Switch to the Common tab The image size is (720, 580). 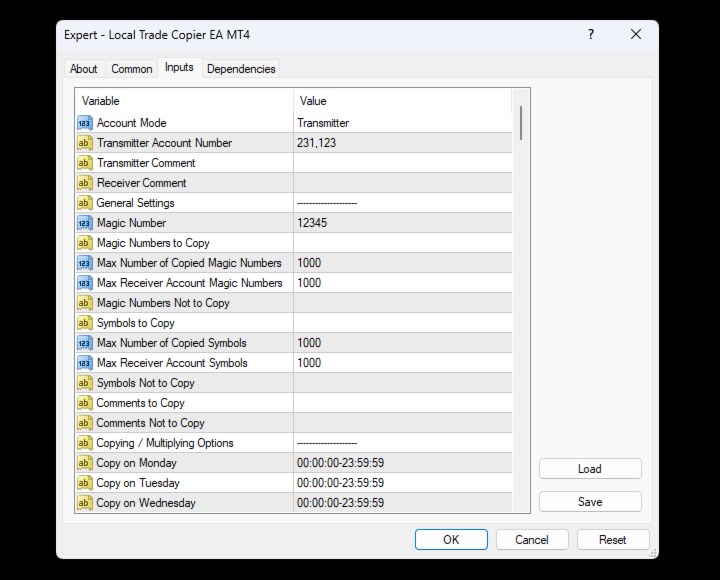(x=132, y=69)
